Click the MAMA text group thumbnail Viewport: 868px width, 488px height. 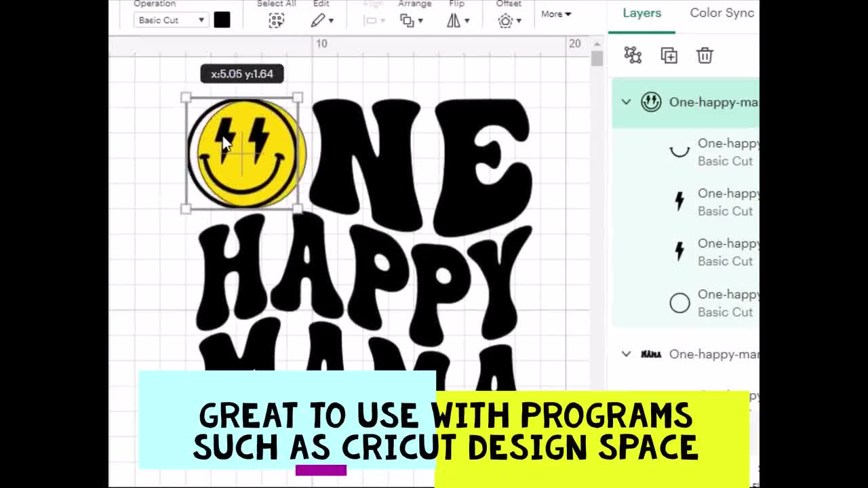pyautogui.click(x=651, y=354)
